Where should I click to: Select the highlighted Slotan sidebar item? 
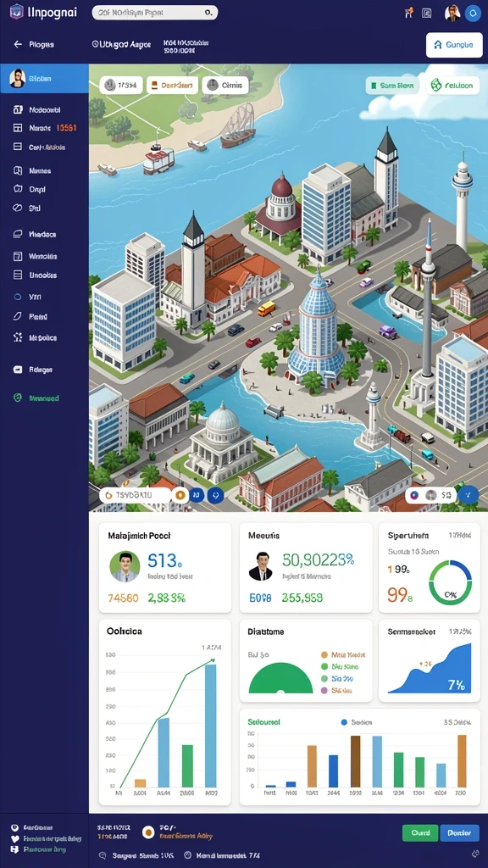(44, 79)
